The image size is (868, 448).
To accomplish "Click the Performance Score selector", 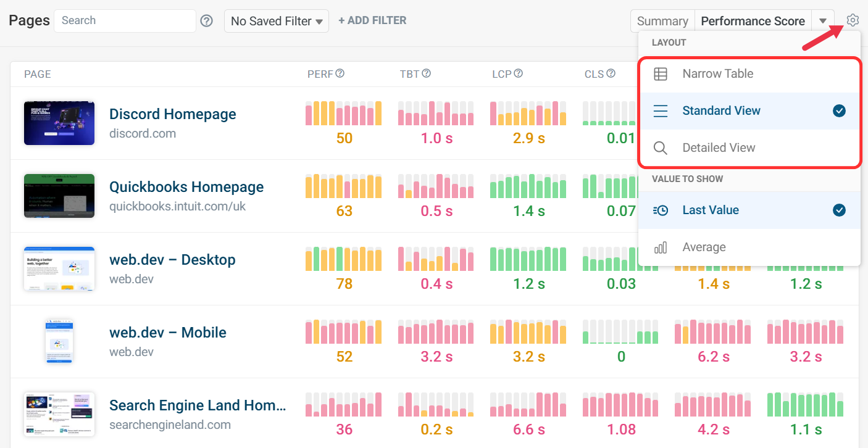I will [x=753, y=21].
